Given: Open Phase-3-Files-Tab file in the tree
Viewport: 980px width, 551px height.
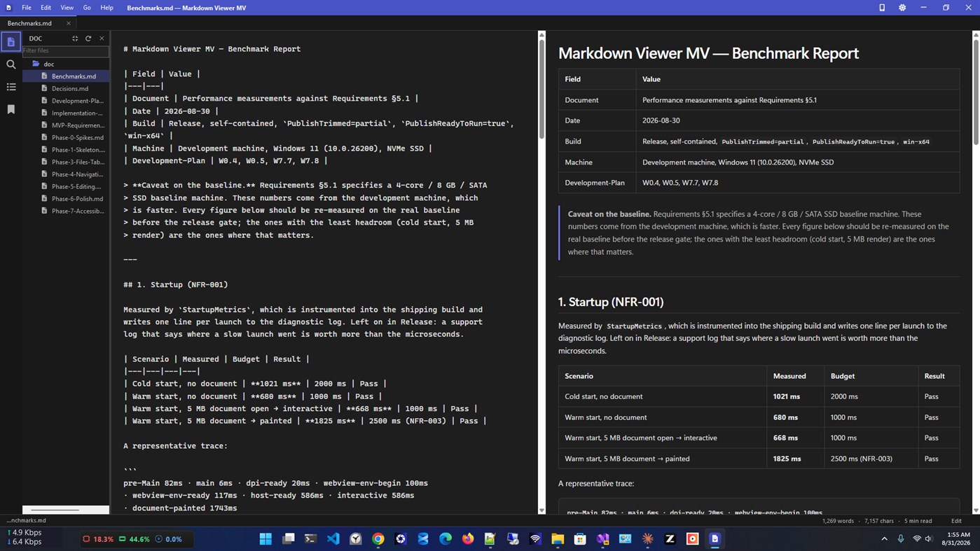Looking at the screenshot, I should (x=67, y=162).
